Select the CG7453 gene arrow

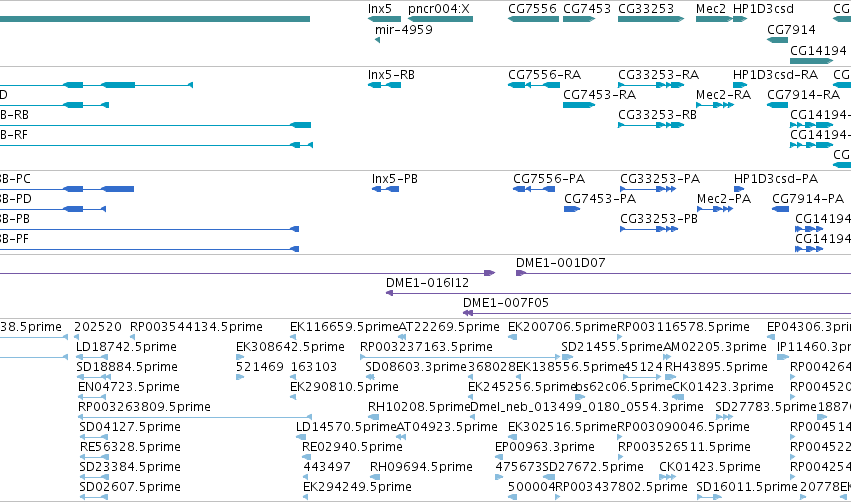click(x=579, y=19)
